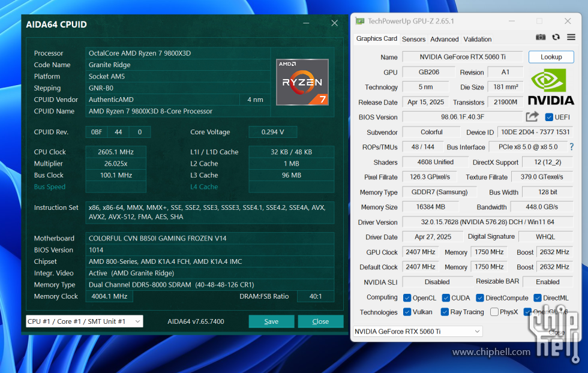This screenshot has height=373, width=588.
Task: Toggle the Vulkan checkbox
Action: [x=407, y=312]
